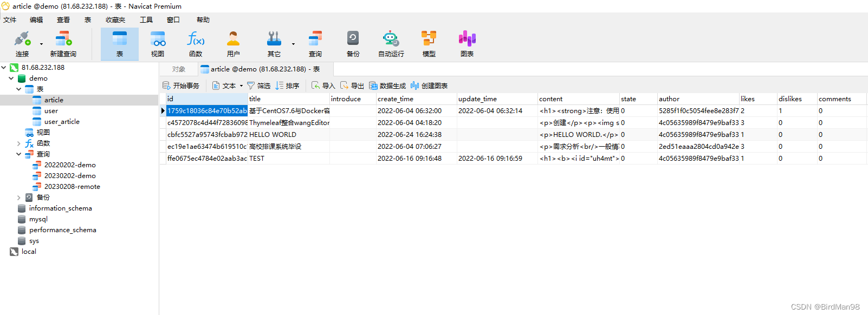Open the 查看 menu
This screenshot has height=315, width=868.
coord(63,20)
